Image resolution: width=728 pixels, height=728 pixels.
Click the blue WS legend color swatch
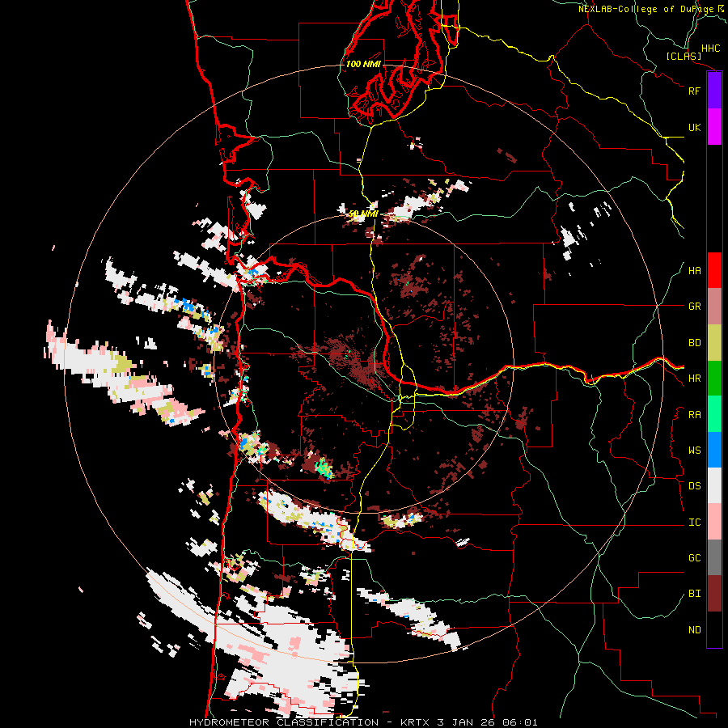(x=714, y=450)
